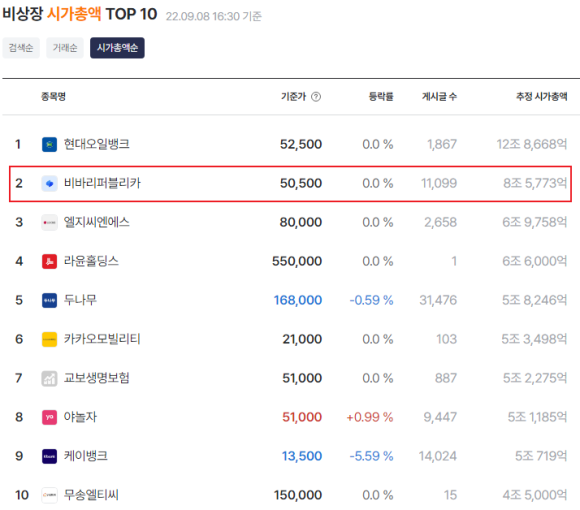Screen dimensions: 580x510
Task: Click the 14,024 post count
Action: tap(438, 456)
